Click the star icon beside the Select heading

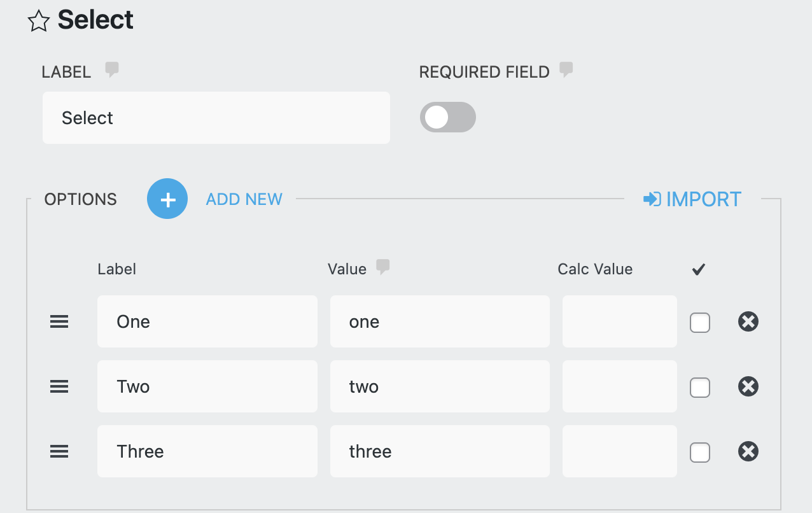coord(38,20)
